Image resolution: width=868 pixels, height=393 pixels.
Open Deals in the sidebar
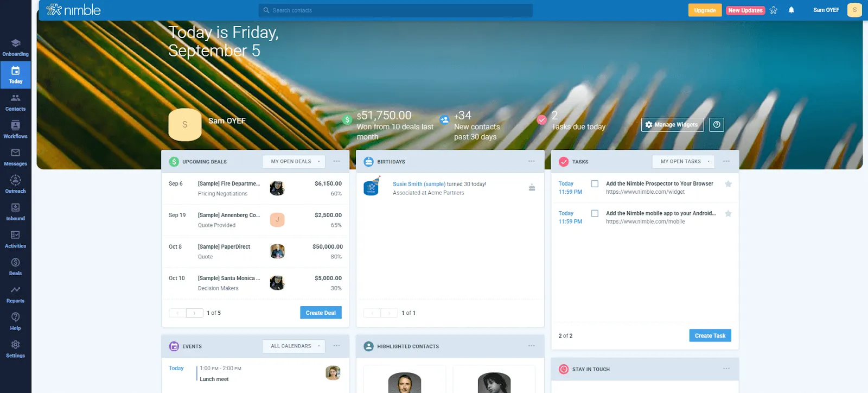point(15,267)
